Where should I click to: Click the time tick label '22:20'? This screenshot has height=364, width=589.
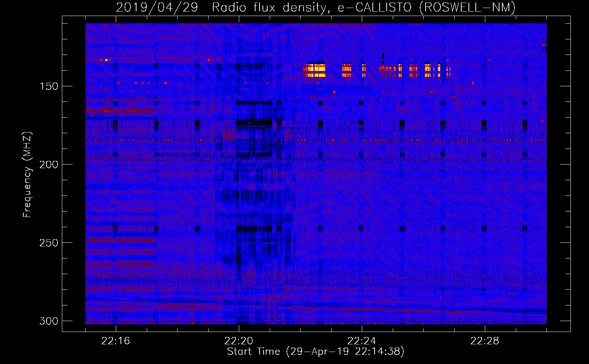click(x=239, y=341)
